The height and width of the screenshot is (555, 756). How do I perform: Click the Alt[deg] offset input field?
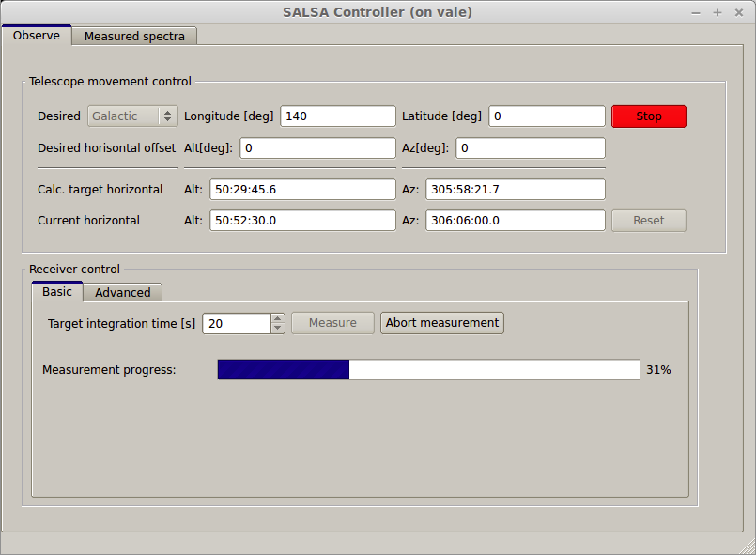(x=317, y=148)
